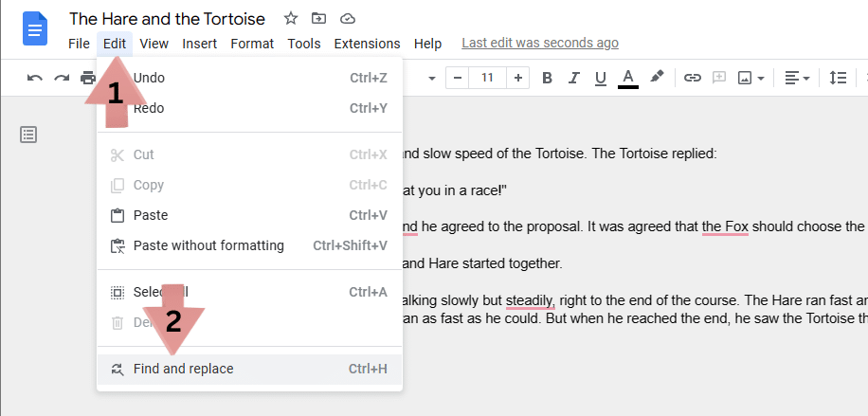Decrease the font size
Viewport: 868px width, 416px height.
click(457, 78)
